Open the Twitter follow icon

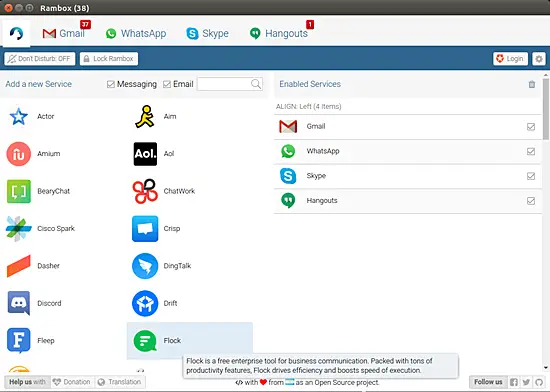click(x=526, y=382)
